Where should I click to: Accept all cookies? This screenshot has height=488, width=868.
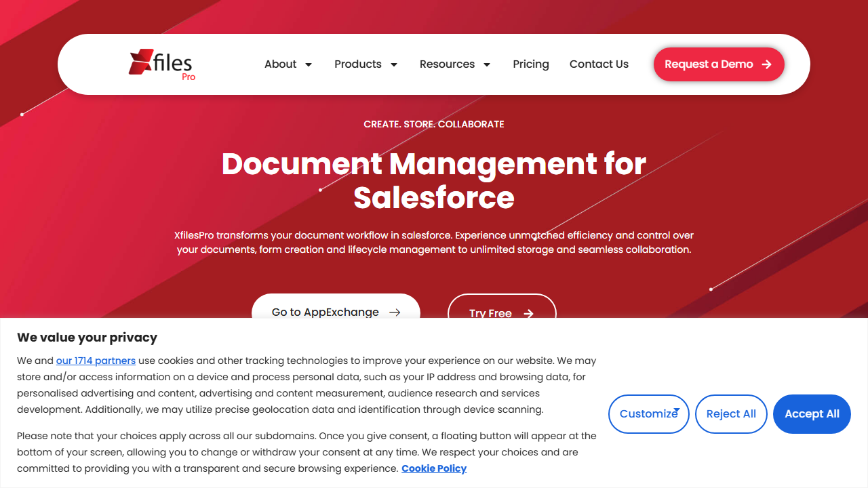coord(812,414)
